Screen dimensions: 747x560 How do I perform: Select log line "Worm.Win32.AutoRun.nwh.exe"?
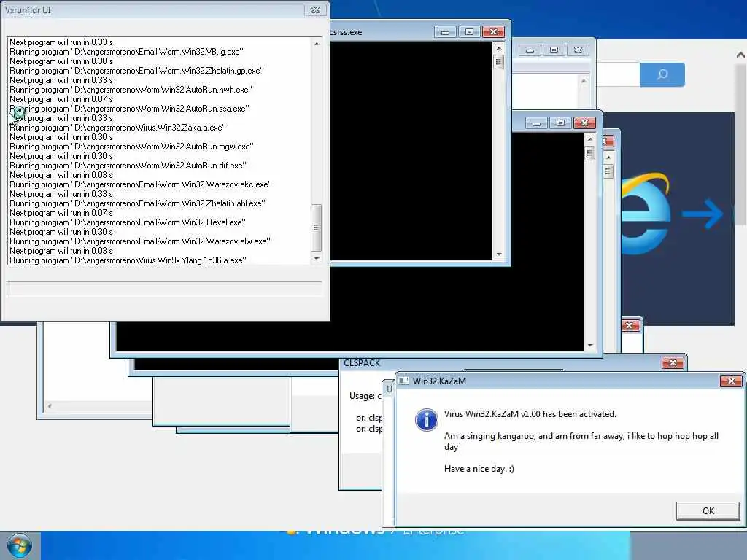tap(131, 90)
